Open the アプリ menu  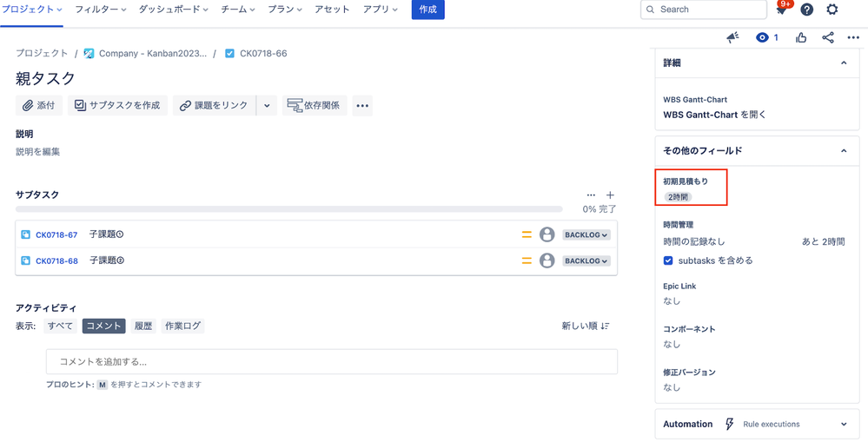point(381,10)
